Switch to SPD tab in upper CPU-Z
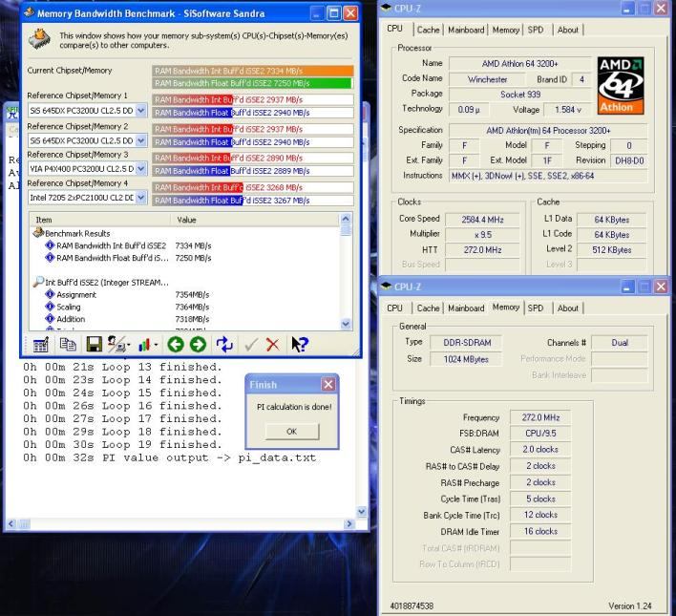This screenshot has height=616, width=676. click(536, 30)
